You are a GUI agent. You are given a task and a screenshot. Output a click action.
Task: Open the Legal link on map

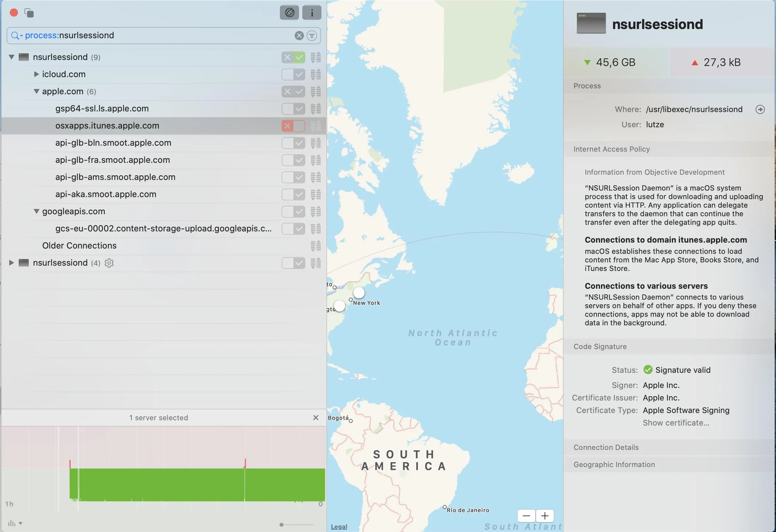[x=339, y=527]
